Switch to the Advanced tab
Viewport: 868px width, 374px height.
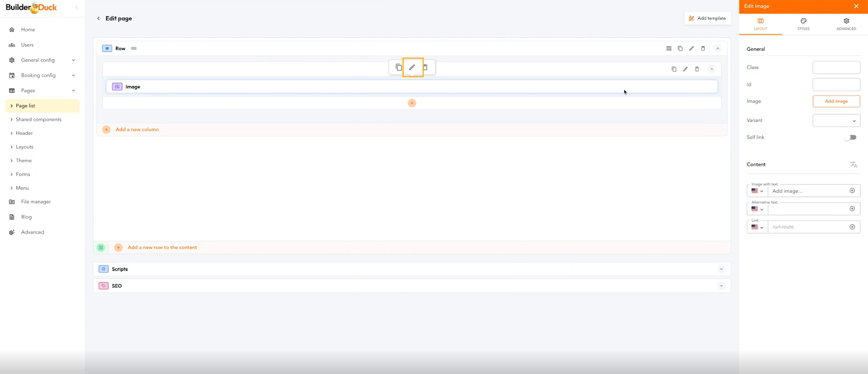[x=846, y=24]
